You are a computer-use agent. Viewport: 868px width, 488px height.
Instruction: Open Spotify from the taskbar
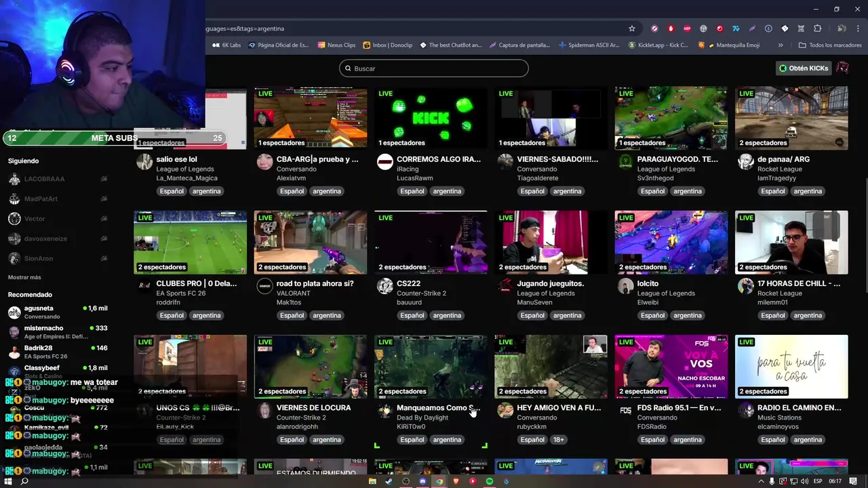pyautogui.click(x=490, y=481)
